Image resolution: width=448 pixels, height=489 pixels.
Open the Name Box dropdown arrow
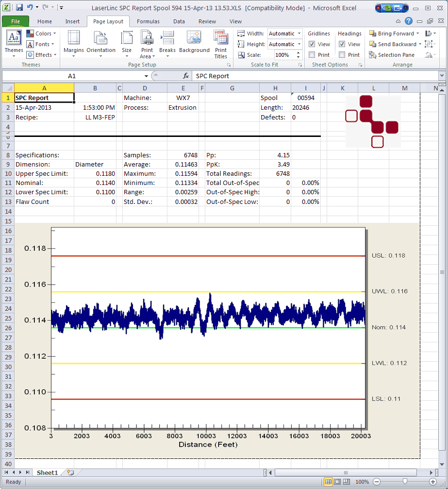146,76
